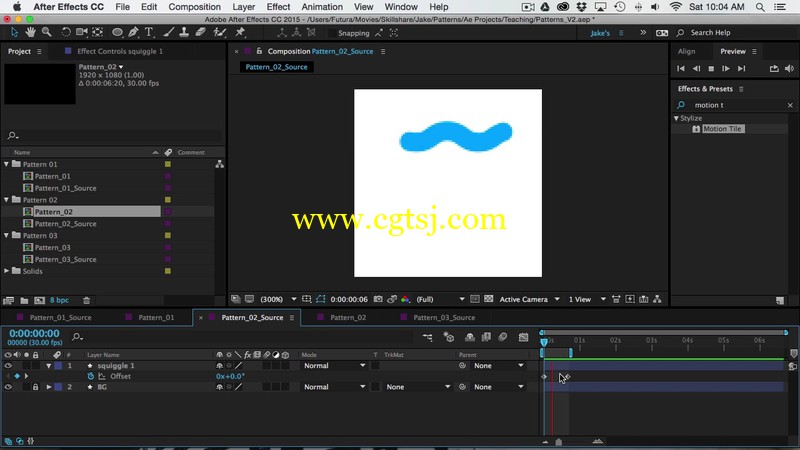Click the Wi-Fi icon in menu bar
800x450 pixels.
(676, 7)
